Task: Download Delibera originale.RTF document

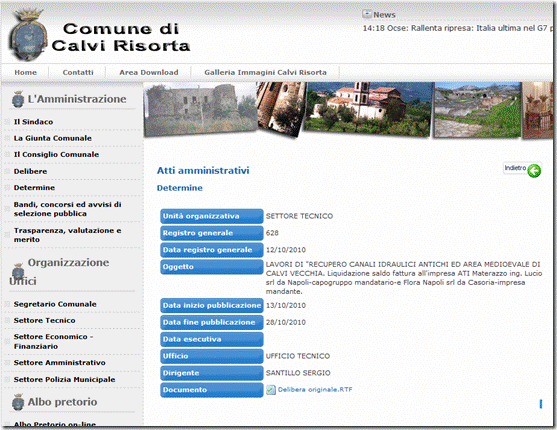Action: tap(315, 389)
